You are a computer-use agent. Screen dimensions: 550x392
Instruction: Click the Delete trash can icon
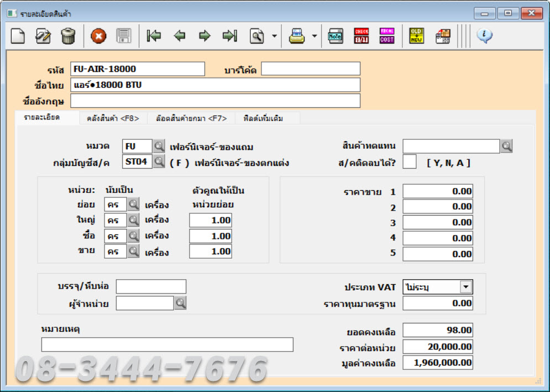(x=68, y=36)
